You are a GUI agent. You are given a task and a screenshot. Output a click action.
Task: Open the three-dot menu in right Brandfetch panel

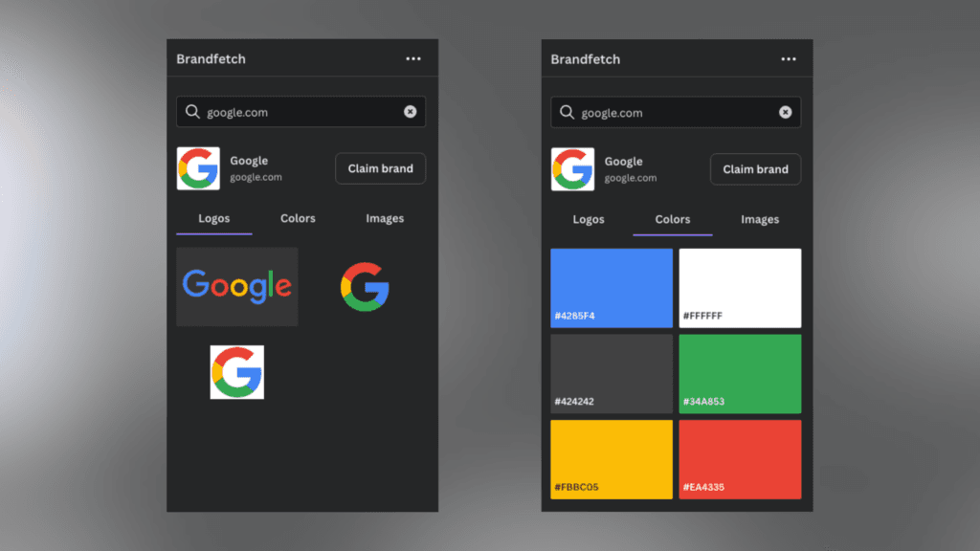tap(789, 59)
